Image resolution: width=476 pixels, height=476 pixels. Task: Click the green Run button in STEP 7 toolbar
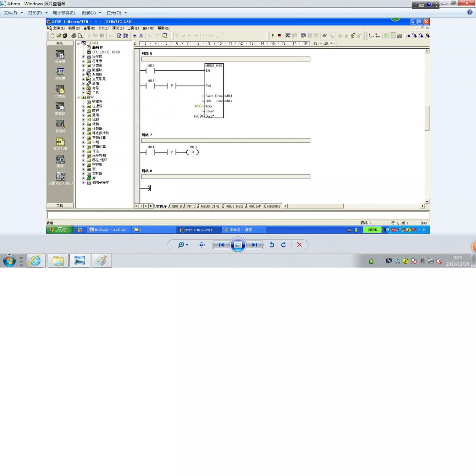click(273, 36)
